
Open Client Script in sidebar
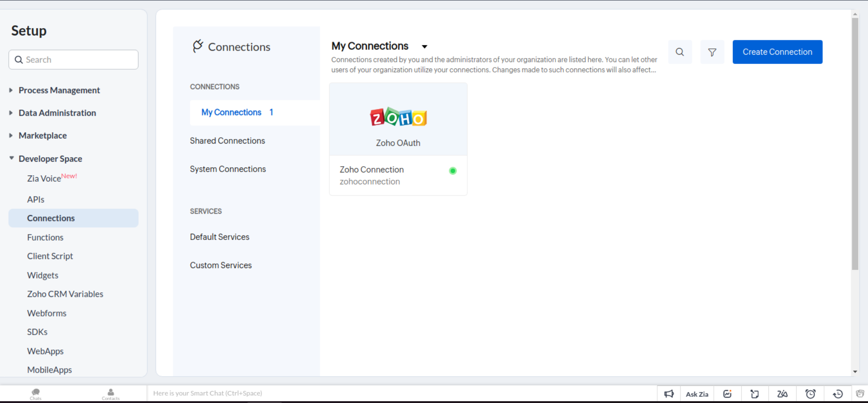(x=50, y=256)
